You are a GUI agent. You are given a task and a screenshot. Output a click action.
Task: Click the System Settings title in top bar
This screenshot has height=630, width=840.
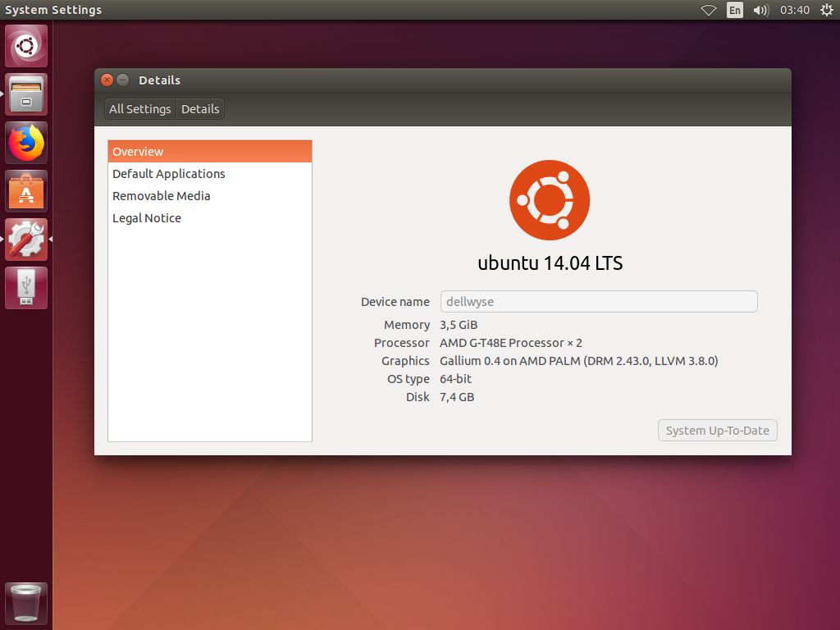tap(53, 10)
